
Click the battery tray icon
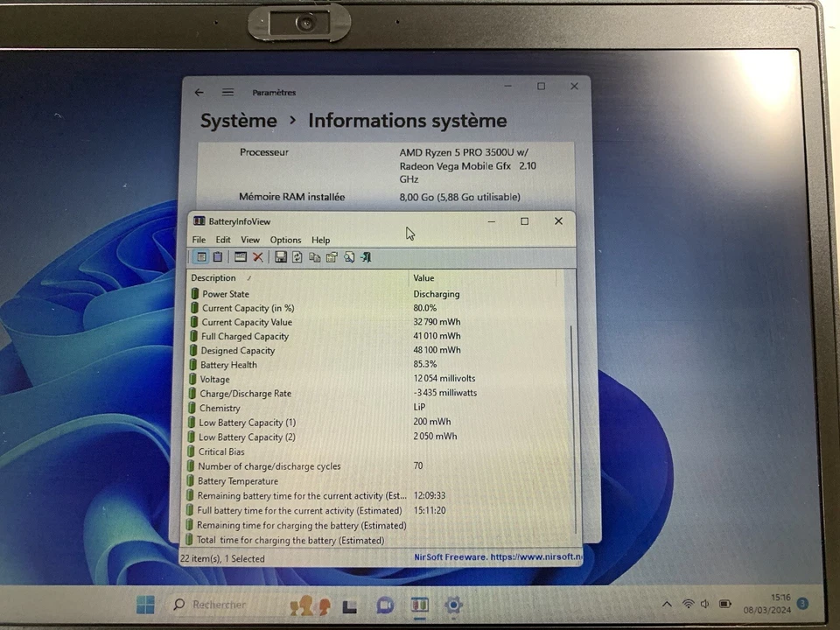[x=724, y=605]
